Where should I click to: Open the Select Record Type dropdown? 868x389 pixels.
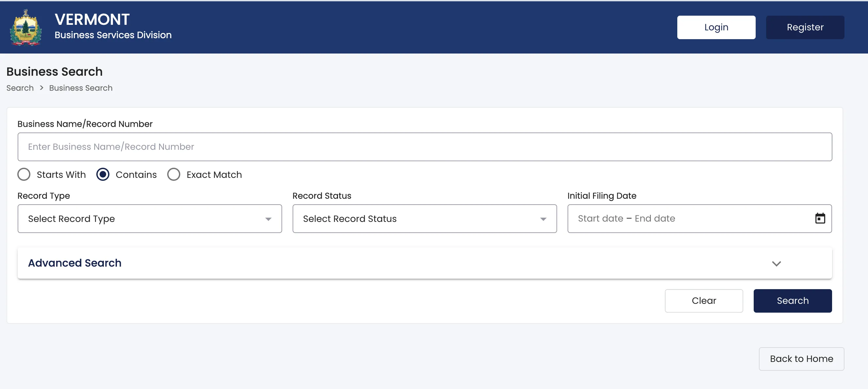[x=150, y=219]
